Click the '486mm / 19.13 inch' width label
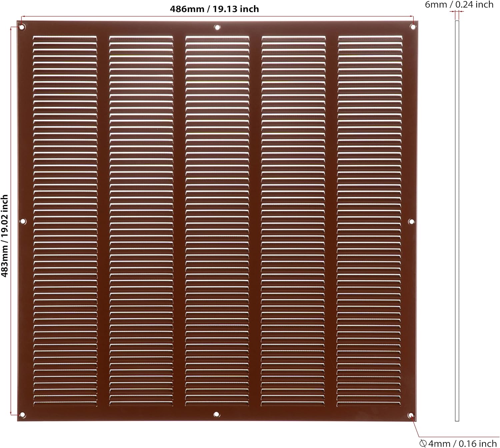This screenshot has width=500, height=448. [214, 9]
